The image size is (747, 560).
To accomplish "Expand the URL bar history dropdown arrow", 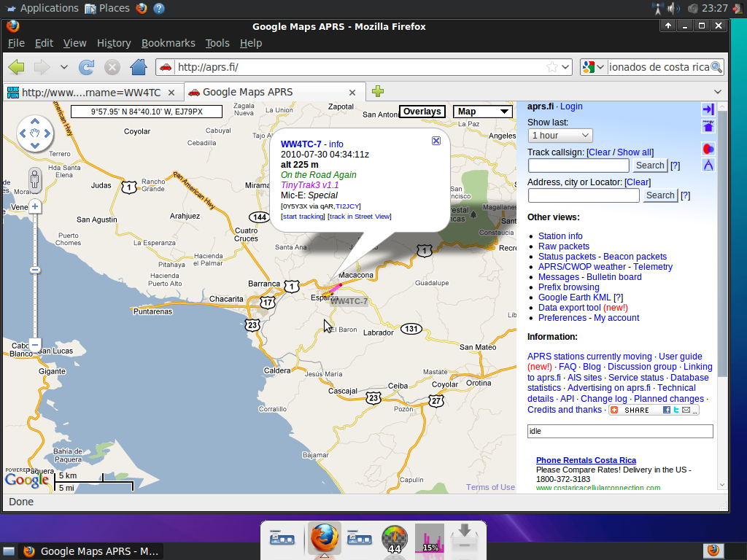I will coord(565,67).
